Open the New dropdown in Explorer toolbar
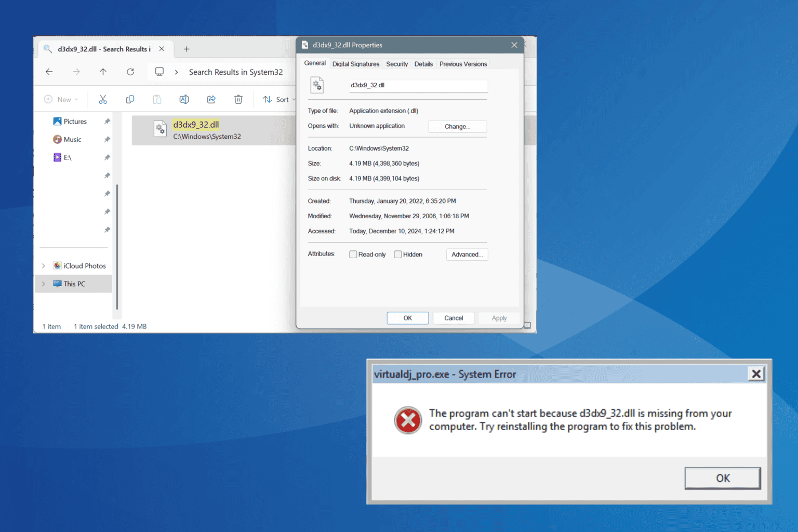The width and height of the screenshot is (798, 532). point(61,99)
